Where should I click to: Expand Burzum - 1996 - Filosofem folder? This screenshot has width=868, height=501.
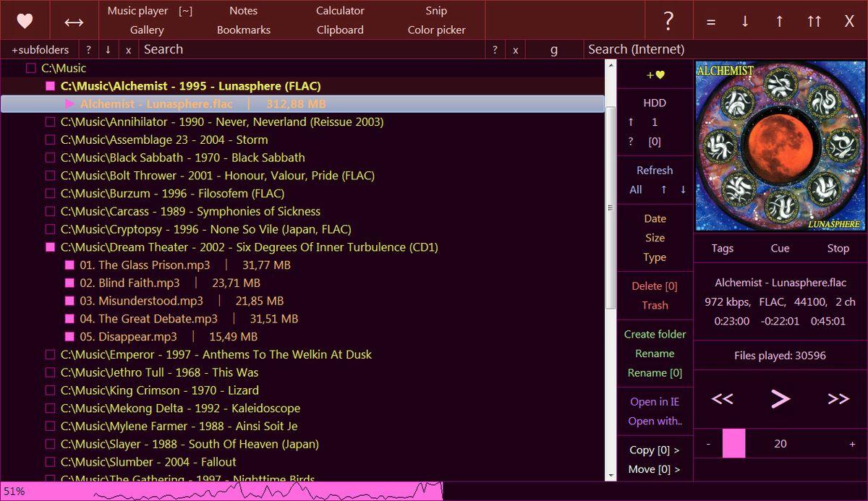tap(172, 194)
